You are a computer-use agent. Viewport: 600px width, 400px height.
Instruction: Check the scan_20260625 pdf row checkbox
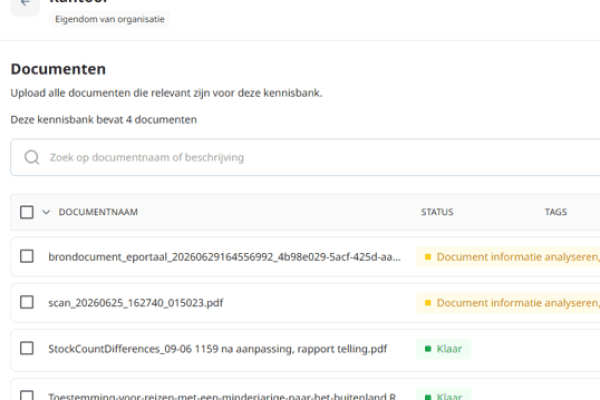[x=27, y=302]
